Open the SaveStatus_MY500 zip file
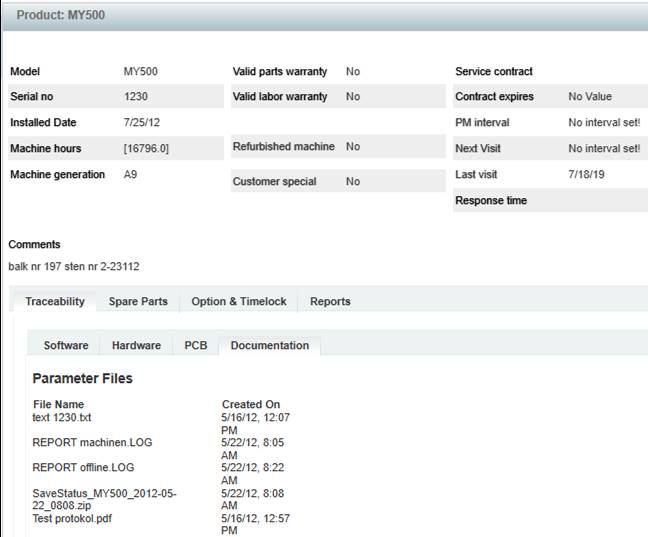This screenshot has height=537, width=648. pyautogui.click(x=104, y=499)
